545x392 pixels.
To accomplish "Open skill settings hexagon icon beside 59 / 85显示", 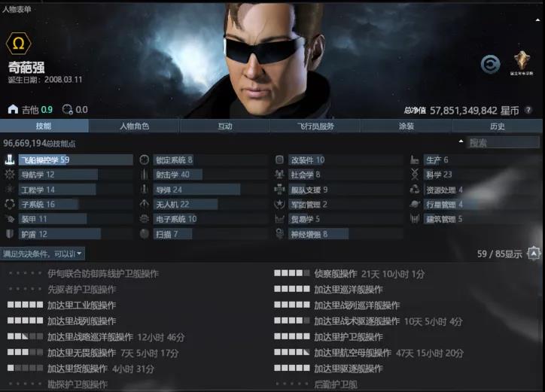I will [x=534, y=254].
